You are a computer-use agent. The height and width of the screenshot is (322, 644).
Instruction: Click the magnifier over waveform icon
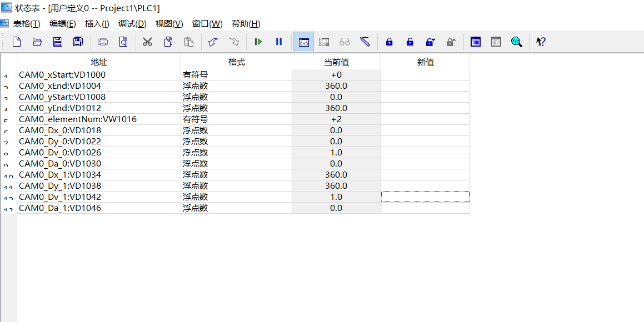click(x=517, y=42)
